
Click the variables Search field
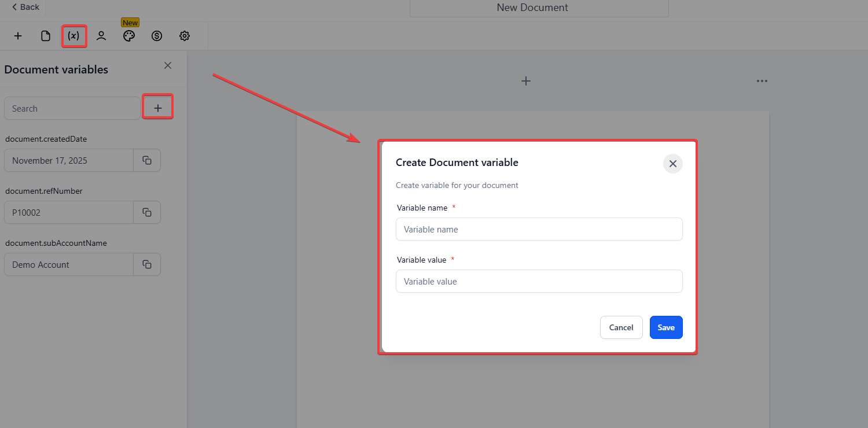coord(72,108)
